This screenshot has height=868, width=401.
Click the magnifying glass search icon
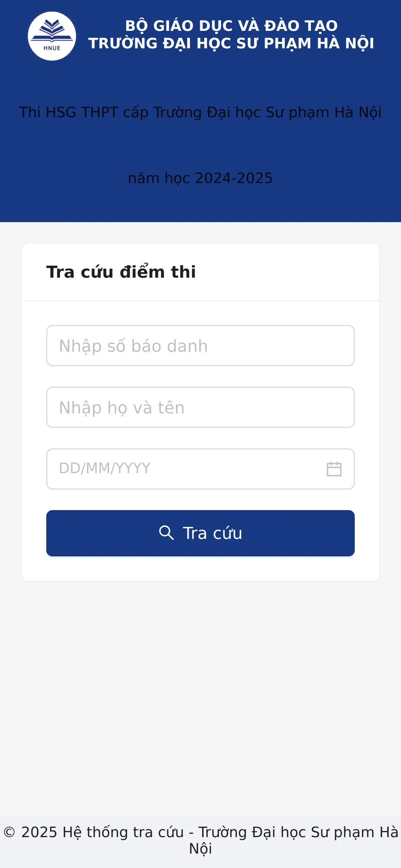coord(166,533)
